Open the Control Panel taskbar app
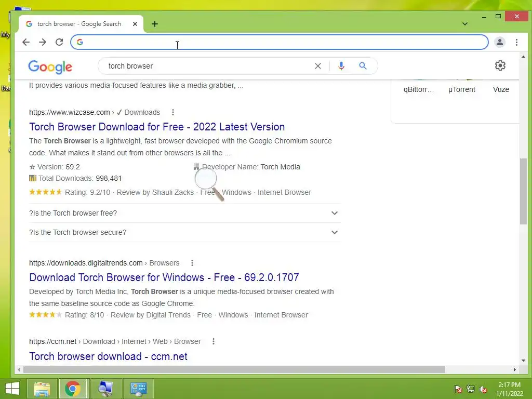Screen dimensions: 532x399 pyautogui.click(x=138, y=389)
